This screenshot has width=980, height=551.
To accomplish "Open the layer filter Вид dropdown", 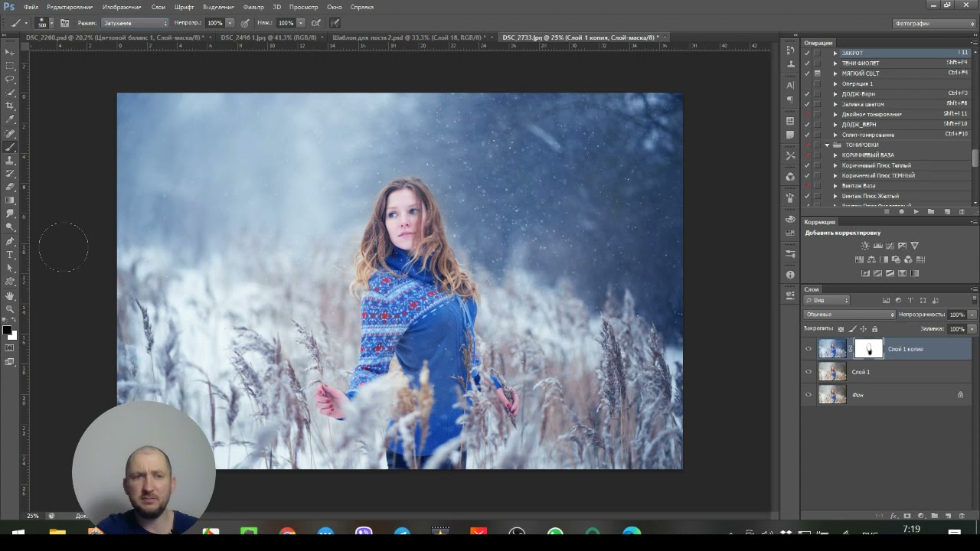I will pyautogui.click(x=826, y=300).
